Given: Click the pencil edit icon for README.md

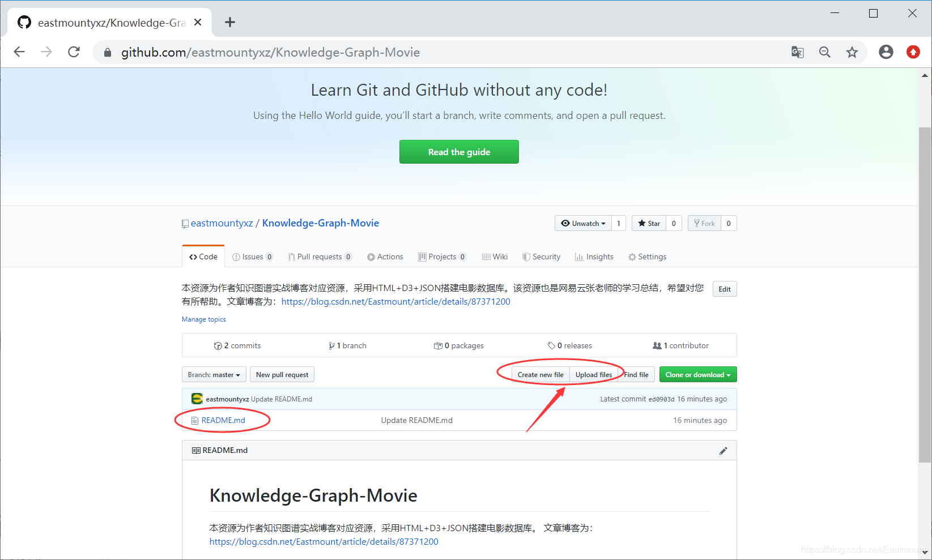Looking at the screenshot, I should [x=723, y=451].
